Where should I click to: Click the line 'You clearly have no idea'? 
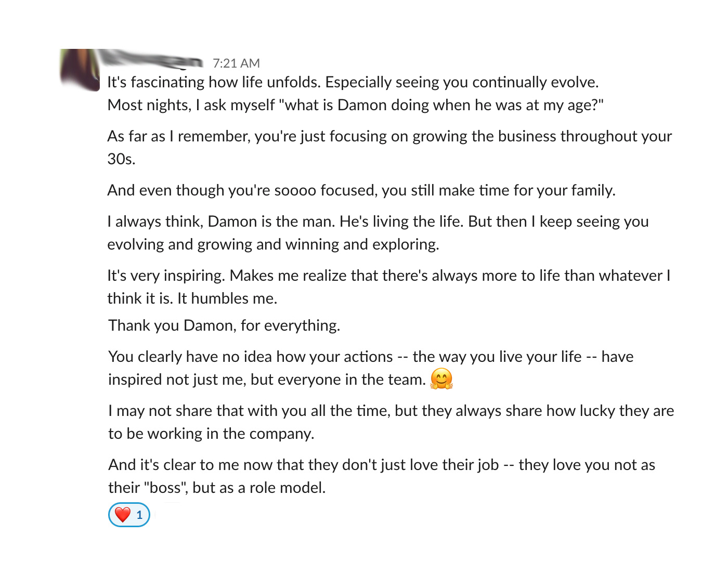(371, 357)
